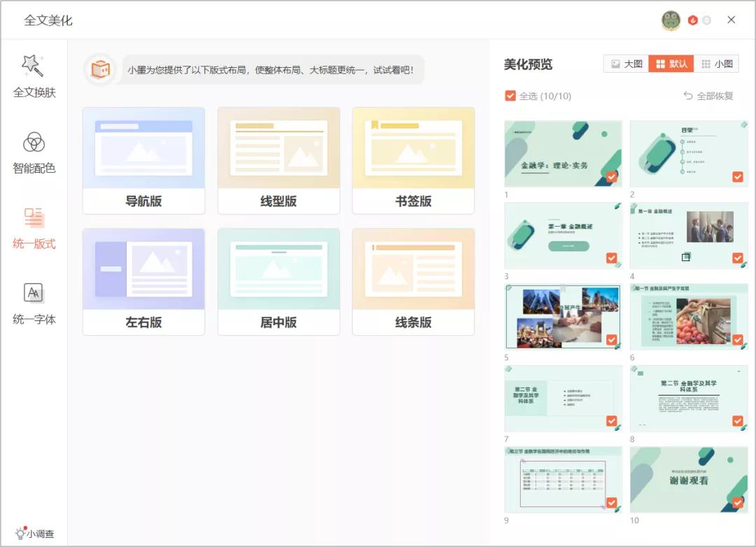Viewport: 756px width, 547px height.
Task: Click the user avatar at top right
Action: [670, 20]
